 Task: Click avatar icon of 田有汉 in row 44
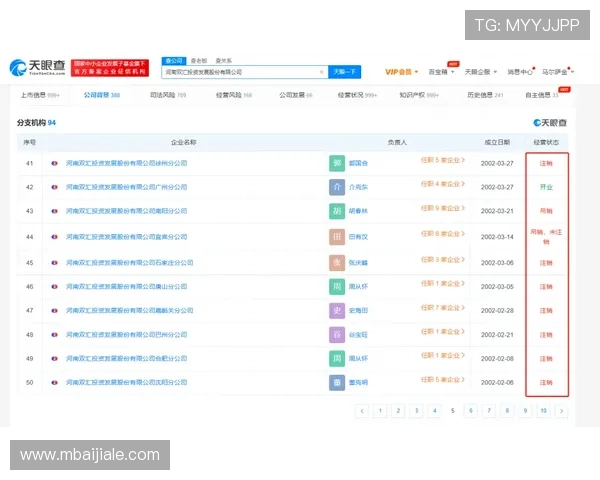coord(337,236)
